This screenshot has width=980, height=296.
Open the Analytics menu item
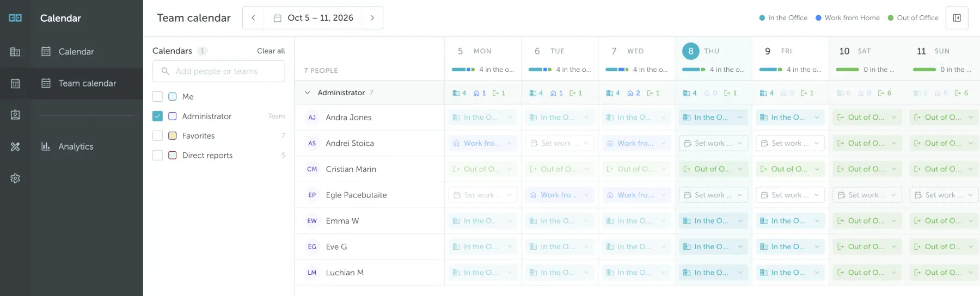(87, 146)
